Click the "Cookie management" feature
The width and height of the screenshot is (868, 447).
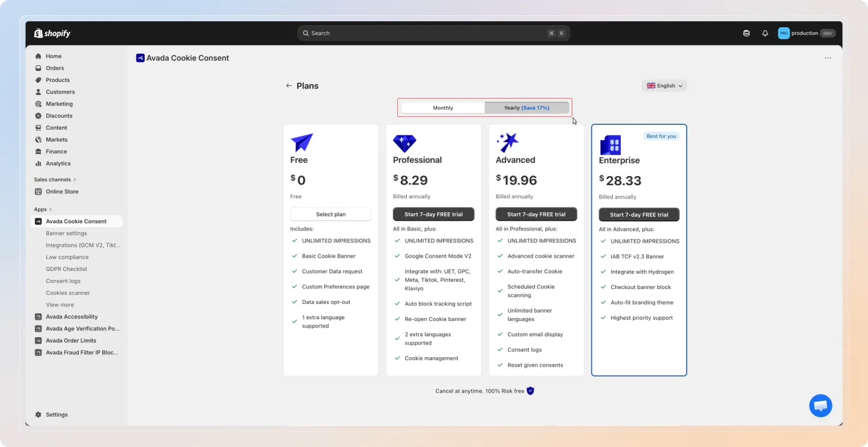(432, 358)
